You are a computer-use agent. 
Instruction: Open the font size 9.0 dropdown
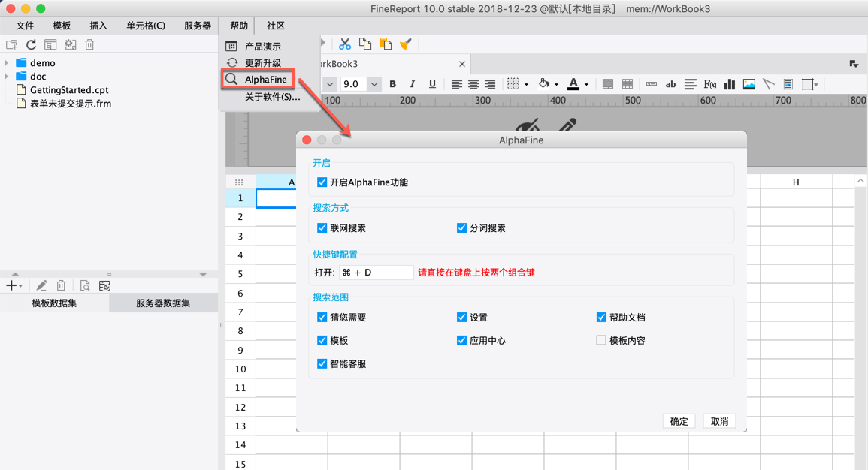[374, 84]
